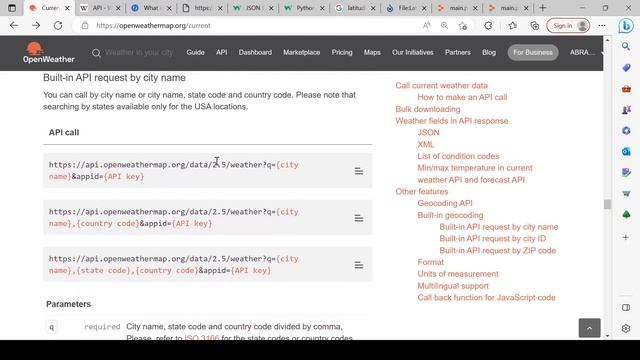
Task: Click the page vertical scrollbar thumb
Action: (x=607, y=204)
